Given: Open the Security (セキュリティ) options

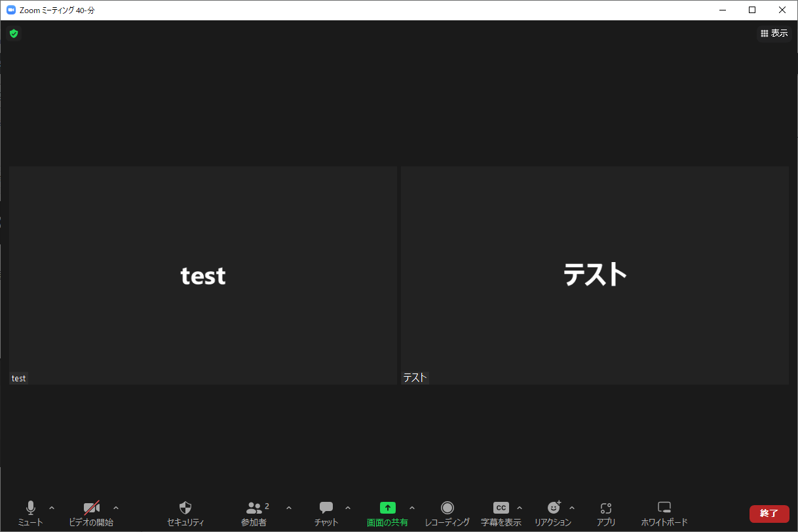Looking at the screenshot, I should [x=185, y=513].
